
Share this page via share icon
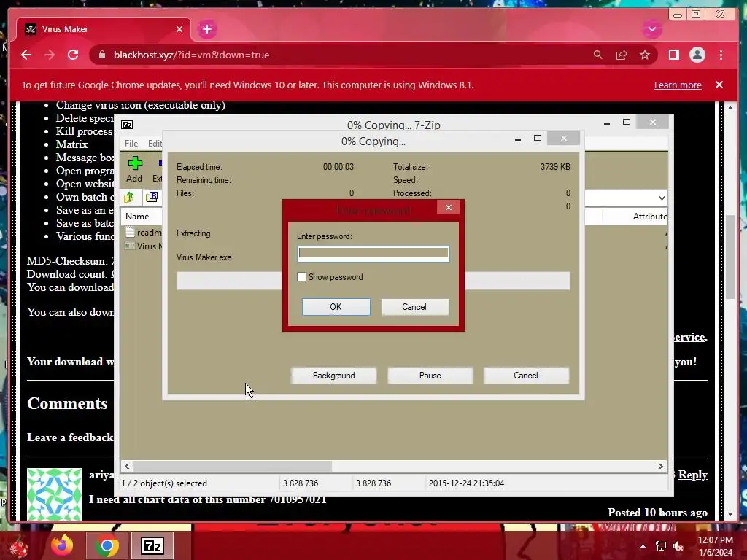622,55
